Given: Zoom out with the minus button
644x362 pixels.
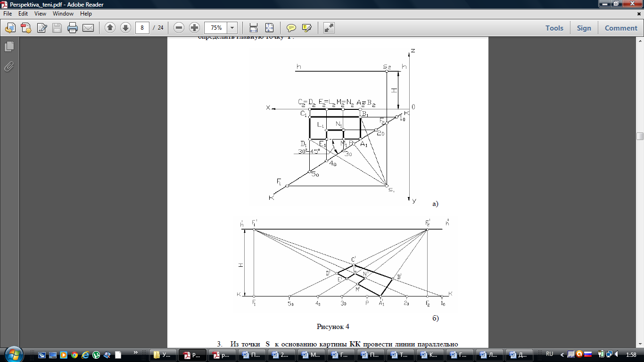Looking at the screenshot, I should click(x=179, y=28).
